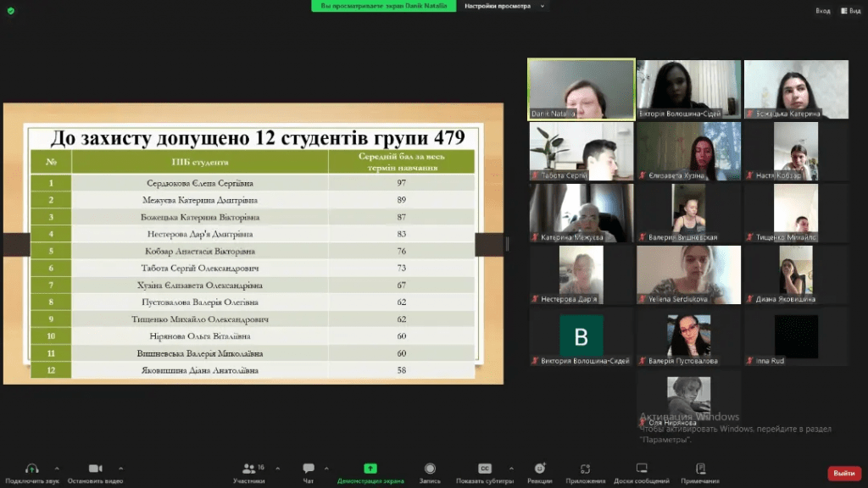Expand audio options arrow next to headphones
Image resolution: width=868 pixels, height=488 pixels.
pos(57,468)
